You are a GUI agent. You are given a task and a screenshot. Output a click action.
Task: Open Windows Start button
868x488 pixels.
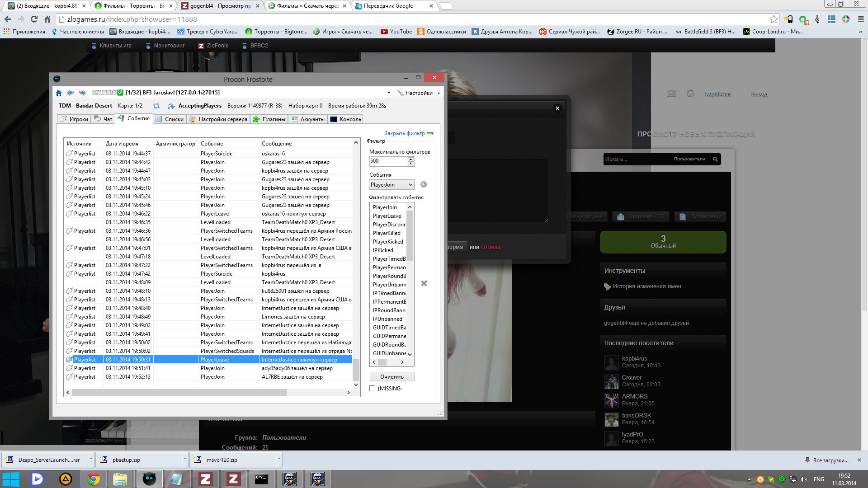click(x=11, y=479)
